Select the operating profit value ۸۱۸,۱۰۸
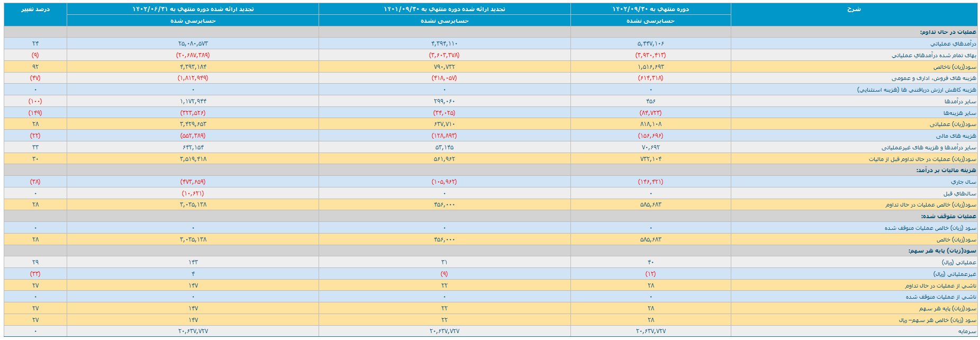980x340 pixels. coord(650,124)
